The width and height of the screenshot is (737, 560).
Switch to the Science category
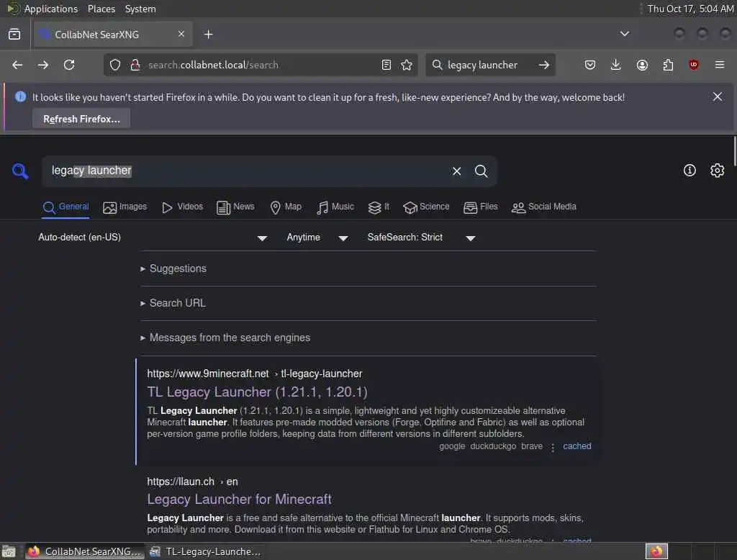[426, 207]
